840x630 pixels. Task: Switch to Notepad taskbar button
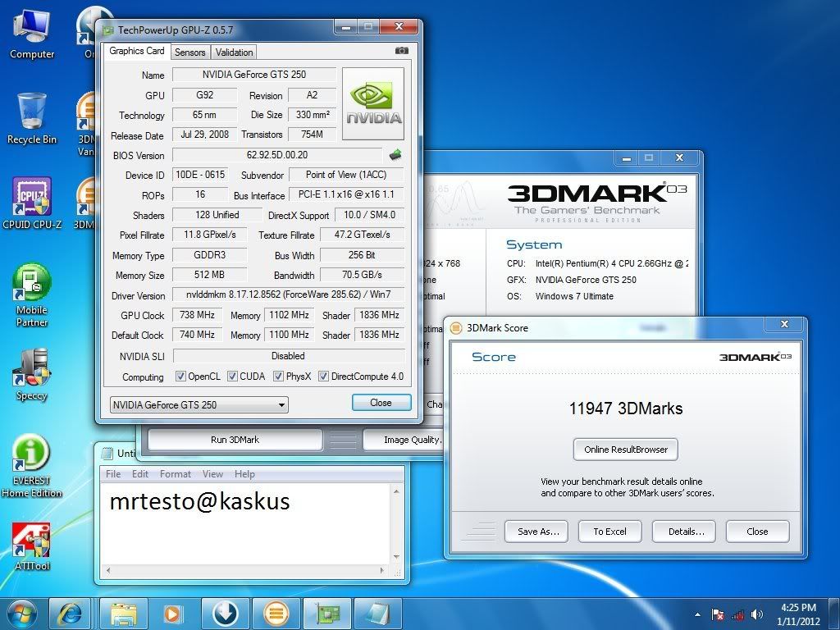[x=377, y=614]
